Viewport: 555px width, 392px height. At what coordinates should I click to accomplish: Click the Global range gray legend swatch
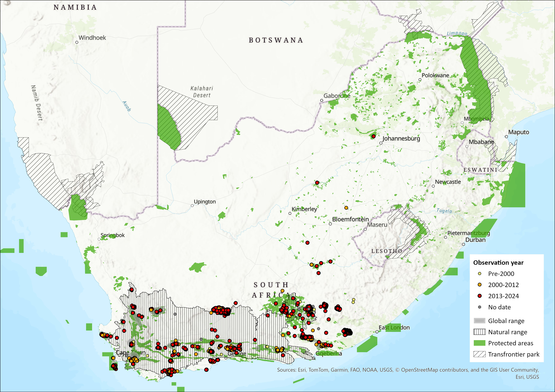tap(480, 321)
